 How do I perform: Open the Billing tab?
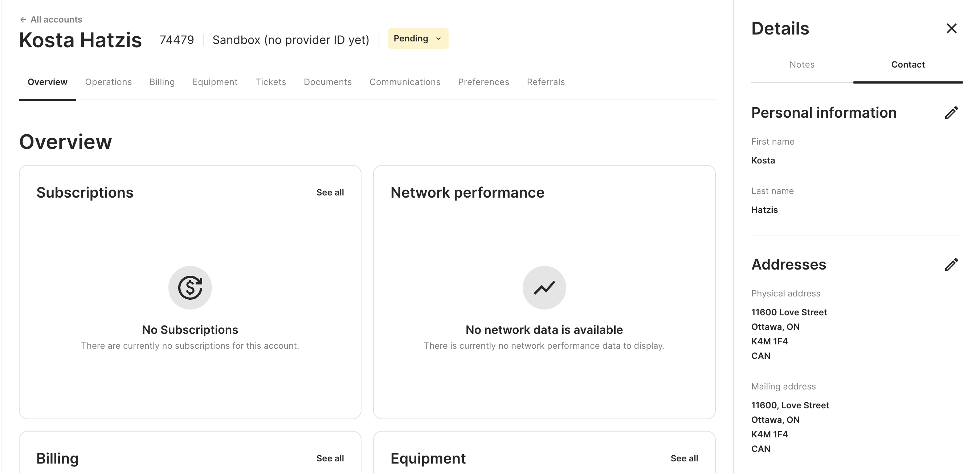[x=162, y=82]
